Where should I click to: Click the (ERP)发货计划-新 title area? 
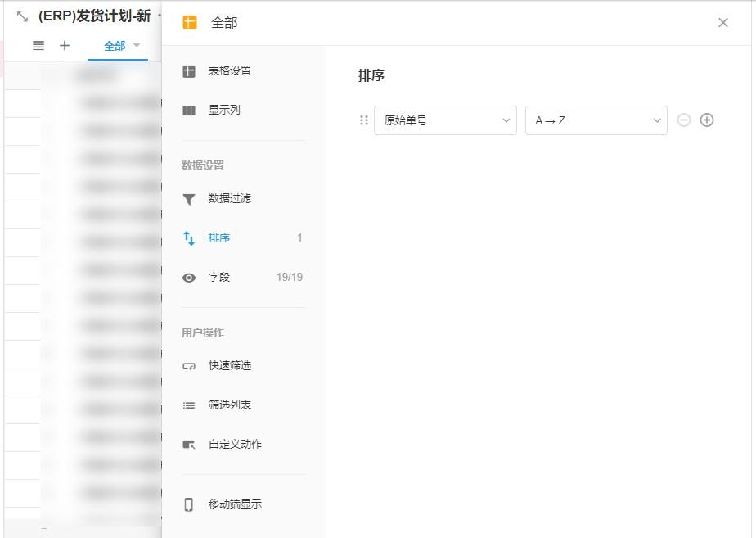92,16
